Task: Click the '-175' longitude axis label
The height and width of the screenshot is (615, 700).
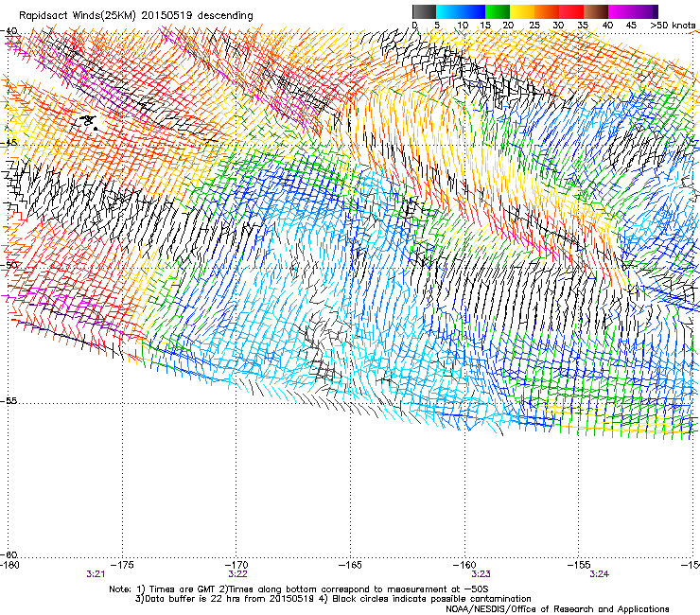Action: pyautogui.click(x=123, y=565)
